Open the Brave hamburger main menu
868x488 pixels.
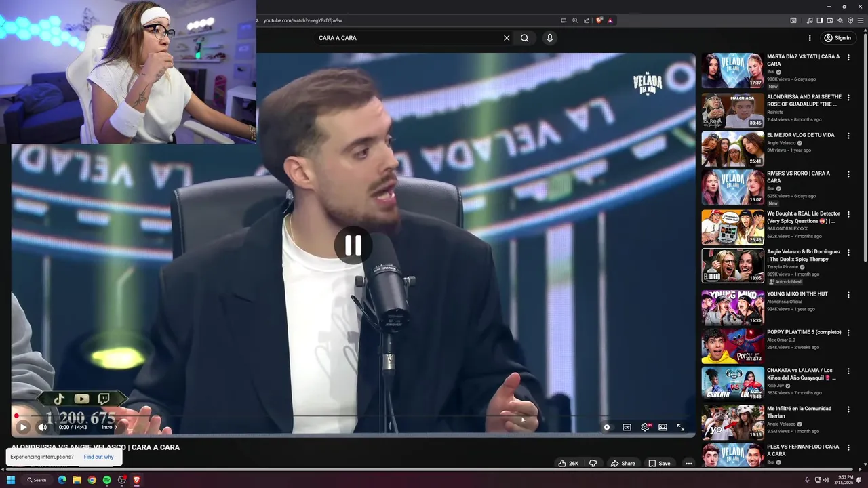tap(860, 20)
